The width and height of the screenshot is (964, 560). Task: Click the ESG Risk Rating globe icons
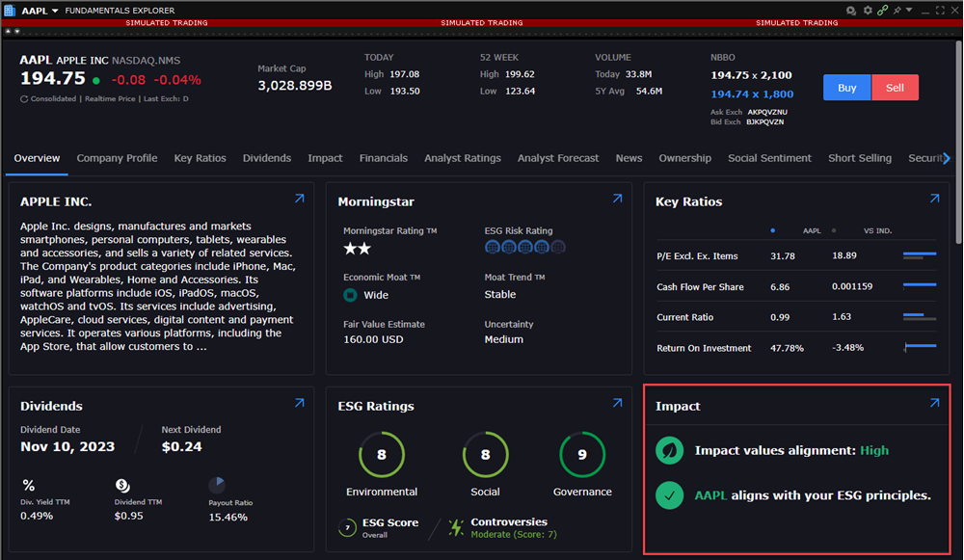[525, 247]
